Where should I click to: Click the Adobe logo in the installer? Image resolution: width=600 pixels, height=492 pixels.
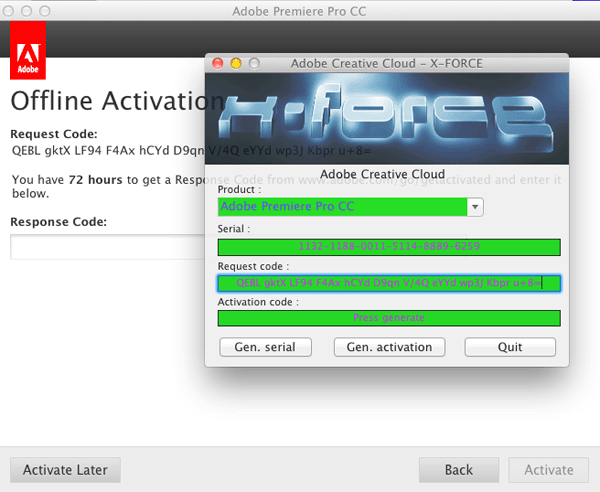[x=28, y=50]
